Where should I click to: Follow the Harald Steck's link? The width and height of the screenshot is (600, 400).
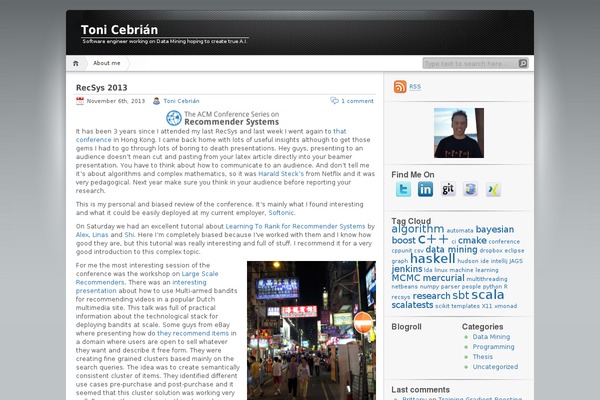(x=281, y=174)
